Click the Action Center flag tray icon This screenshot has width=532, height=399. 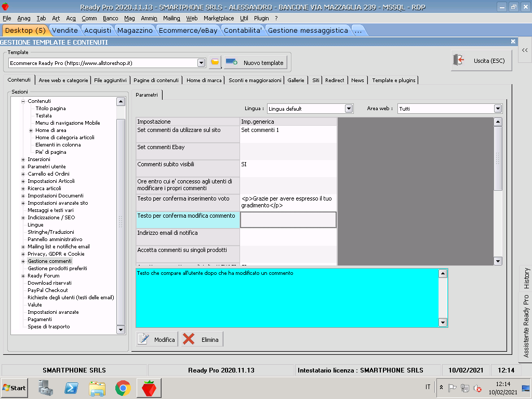pyautogui.click(x=452, y=388)
